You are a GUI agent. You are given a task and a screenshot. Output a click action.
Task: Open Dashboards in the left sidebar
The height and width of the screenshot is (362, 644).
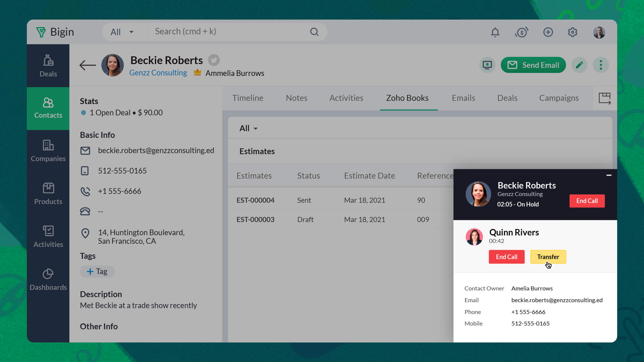pyautogui.click(x=48, y=280)
